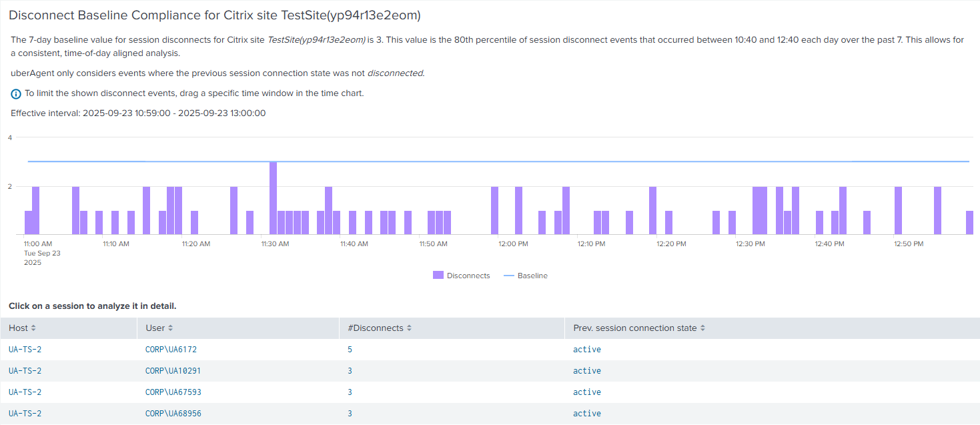
Task: Click "active" state in the CORP\UA10291 row
Action: tap(586, 371)
